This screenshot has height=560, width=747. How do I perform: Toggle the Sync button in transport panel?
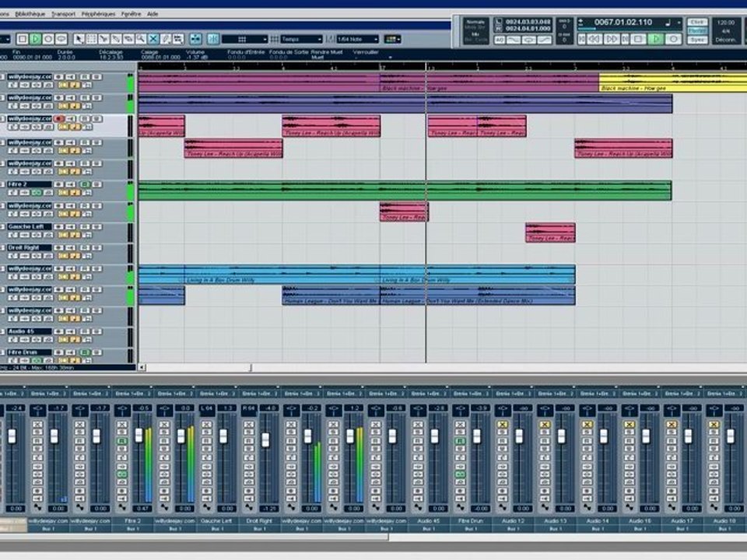[697, 40]
